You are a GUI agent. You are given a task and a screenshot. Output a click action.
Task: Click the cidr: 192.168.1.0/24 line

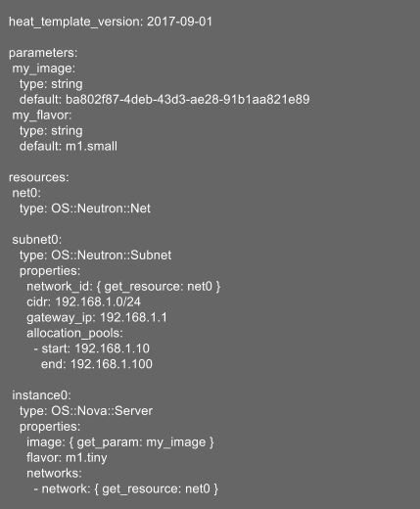point(83,301)
